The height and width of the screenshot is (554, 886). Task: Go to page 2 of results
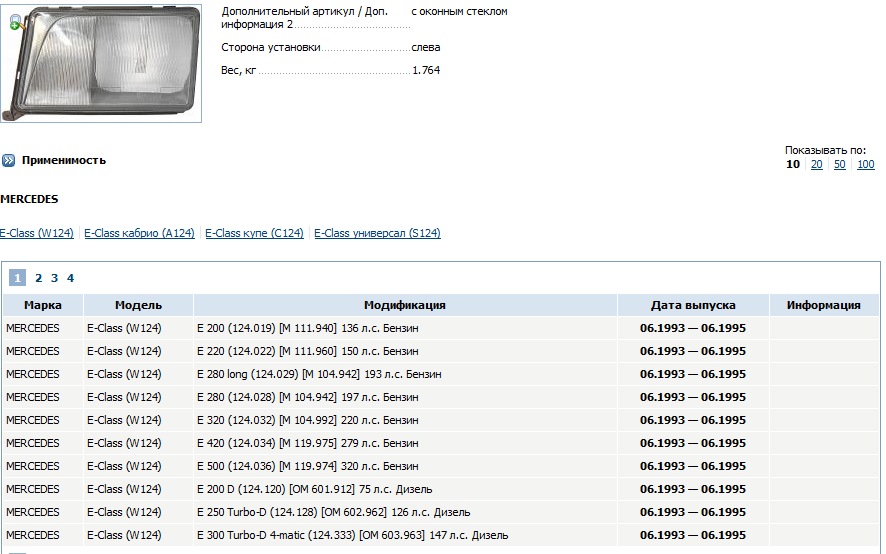(39, 279)
